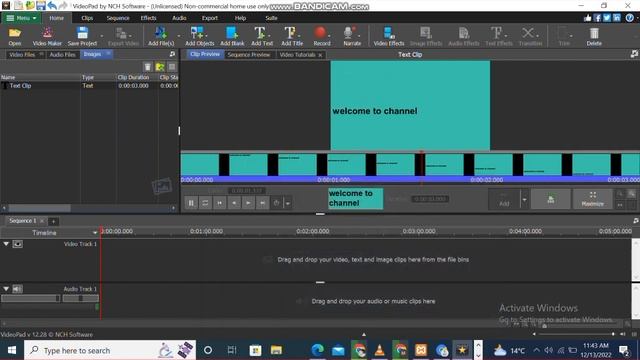Close the Video Tutorials tab
The height and width of the screenshot is (360, 640).
tap(320, 55)
